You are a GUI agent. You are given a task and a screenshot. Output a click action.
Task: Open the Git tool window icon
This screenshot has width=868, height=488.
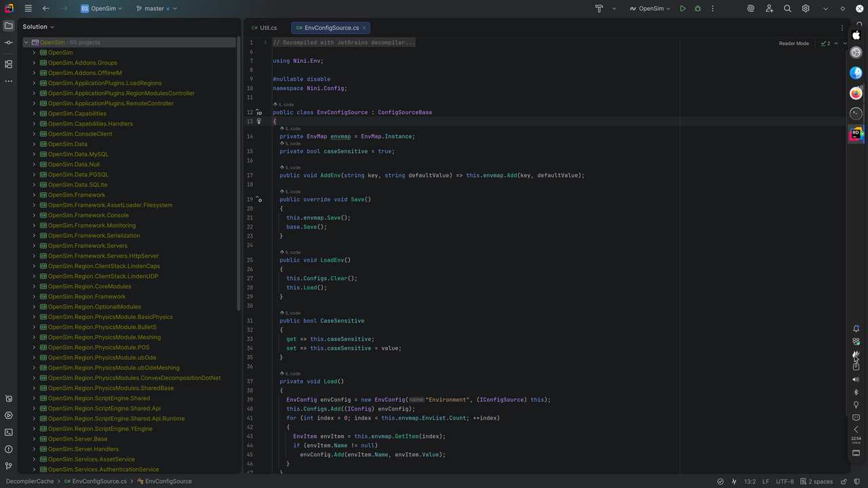(x=9, y=466)
